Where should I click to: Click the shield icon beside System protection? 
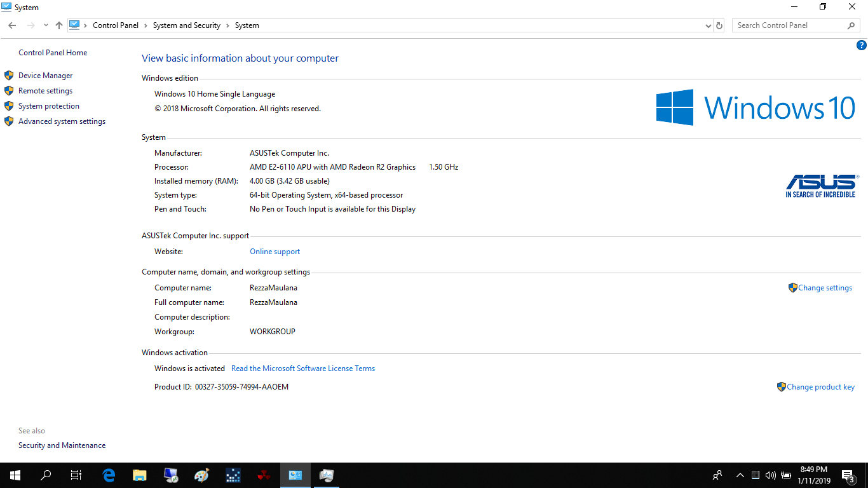pos(9,106)
